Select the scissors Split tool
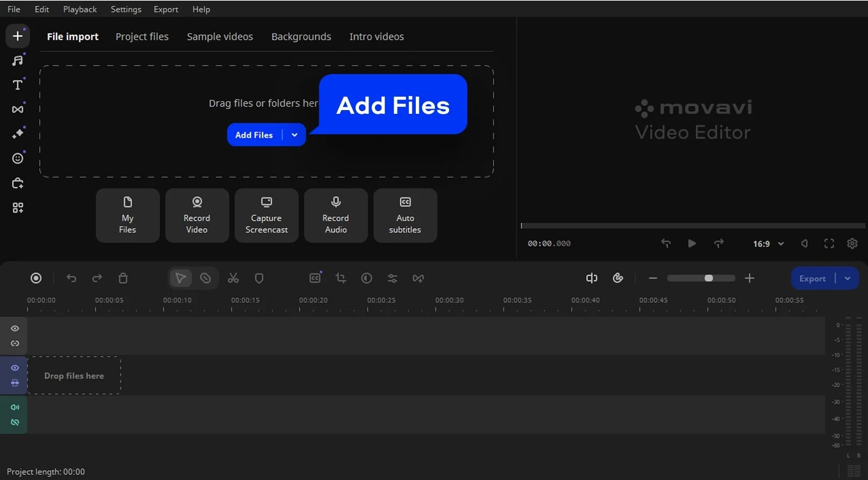Viewport: 868px width, 480px height. point(233,278)
